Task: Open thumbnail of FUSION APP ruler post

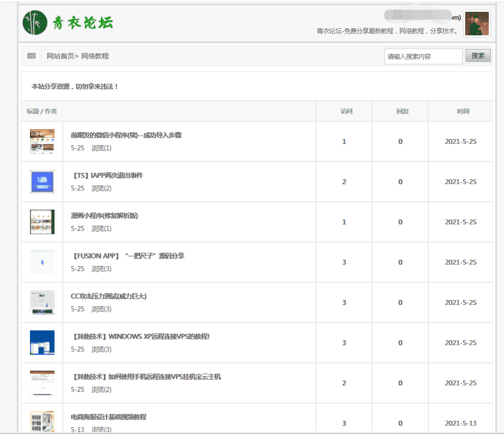Action: (42, 262)
